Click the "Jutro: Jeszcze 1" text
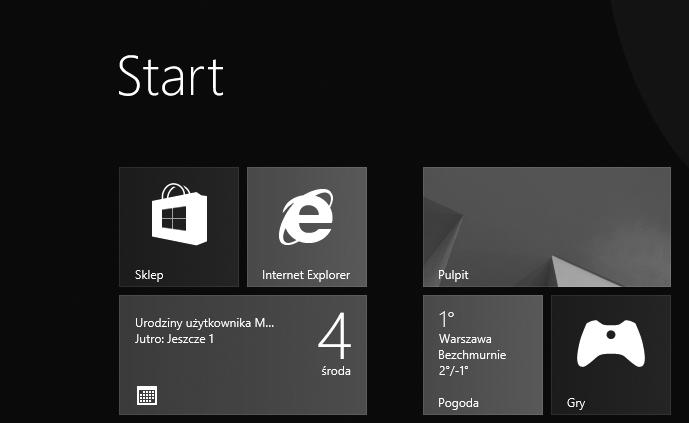Image resolution: width=689 pixels, height=423 pixels. pos(174,339)
